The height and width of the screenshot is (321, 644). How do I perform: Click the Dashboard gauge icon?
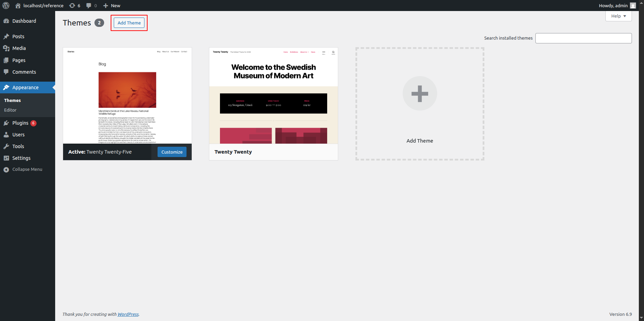(x=6, y=21)
